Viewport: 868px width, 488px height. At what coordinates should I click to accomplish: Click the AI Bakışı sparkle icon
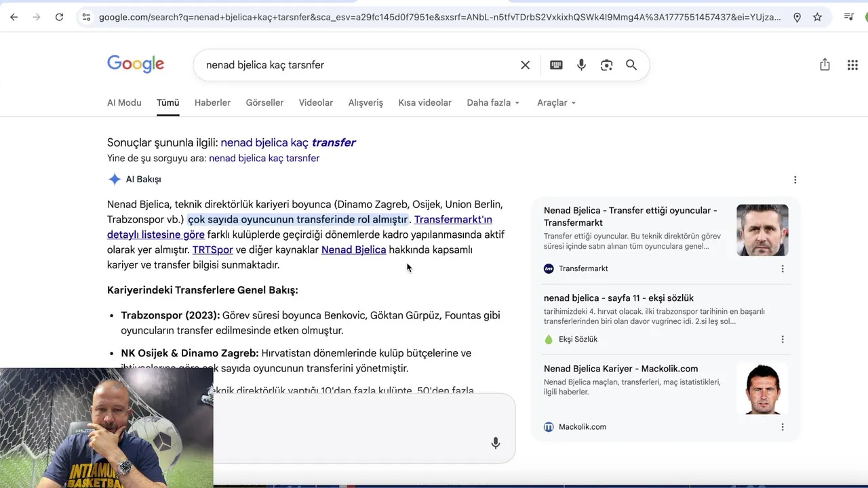pos(115,180)
